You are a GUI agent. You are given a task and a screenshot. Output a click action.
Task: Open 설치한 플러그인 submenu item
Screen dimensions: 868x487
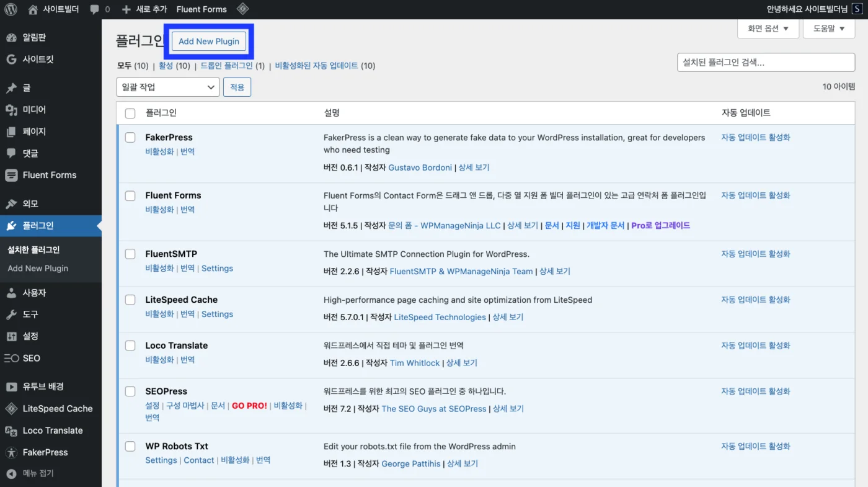(33, 250)
